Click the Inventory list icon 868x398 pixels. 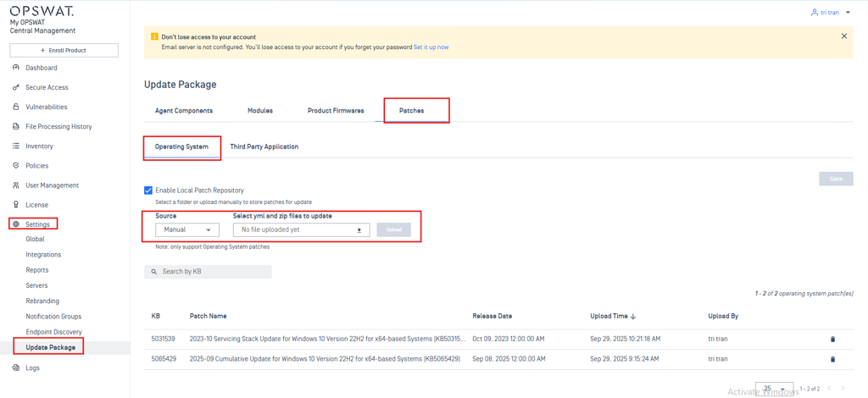click(15, 146)
